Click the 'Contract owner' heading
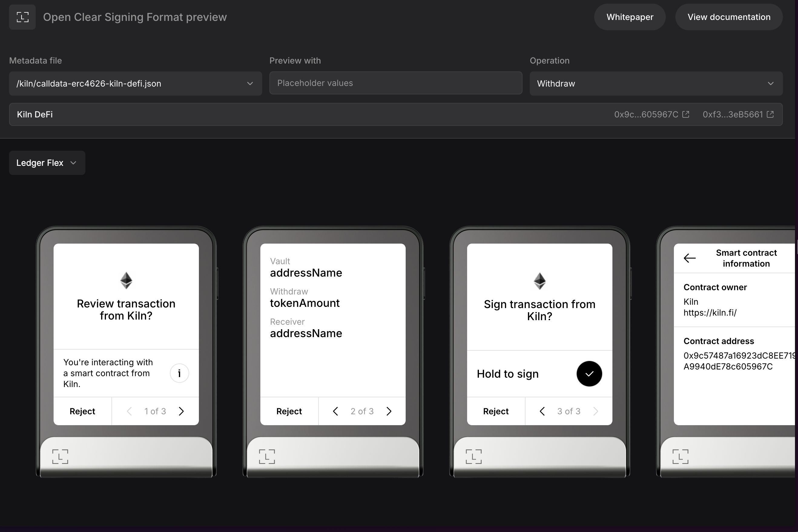 click(x=715, y=287)
